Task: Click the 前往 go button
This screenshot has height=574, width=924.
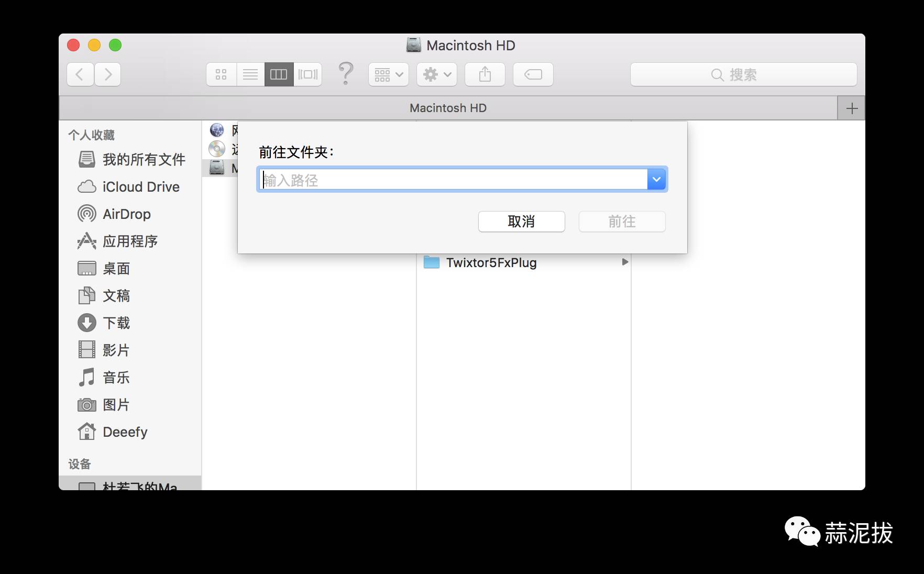Action: tap(622, 222)
